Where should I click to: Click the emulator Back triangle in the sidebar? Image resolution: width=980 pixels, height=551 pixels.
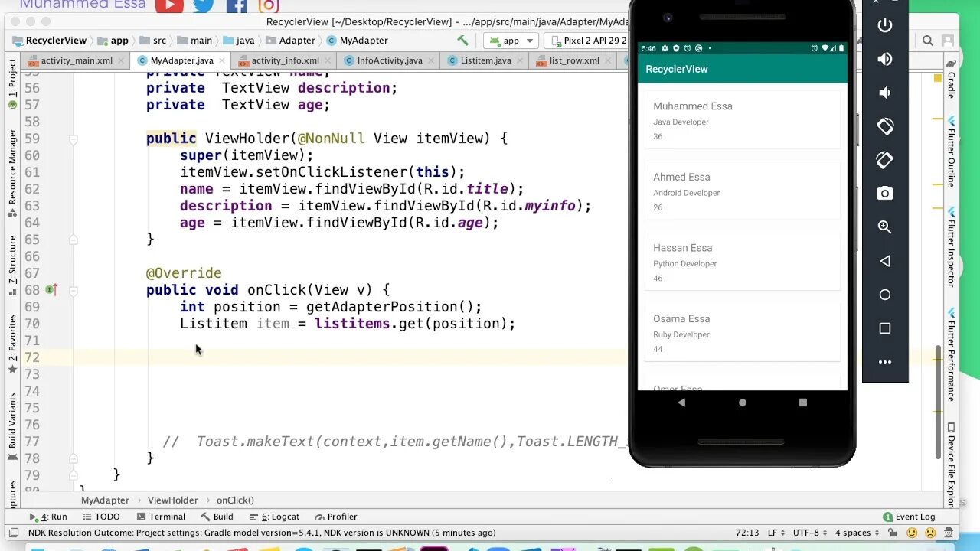885,261
